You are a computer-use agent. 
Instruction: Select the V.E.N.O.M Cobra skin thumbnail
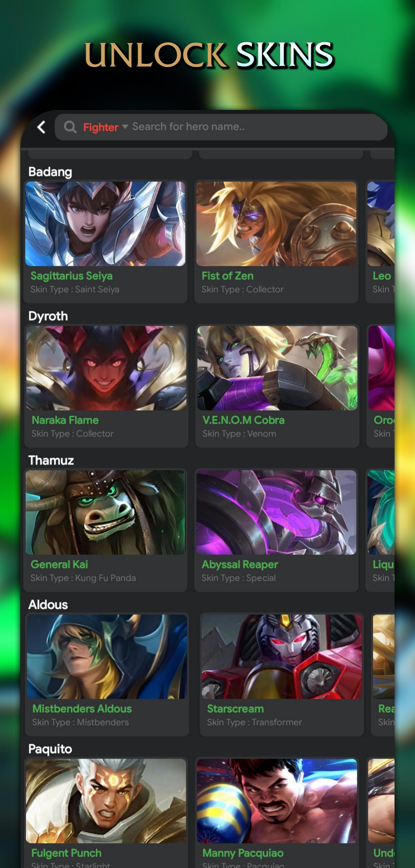pyautogui.click(x=277, y=368)
